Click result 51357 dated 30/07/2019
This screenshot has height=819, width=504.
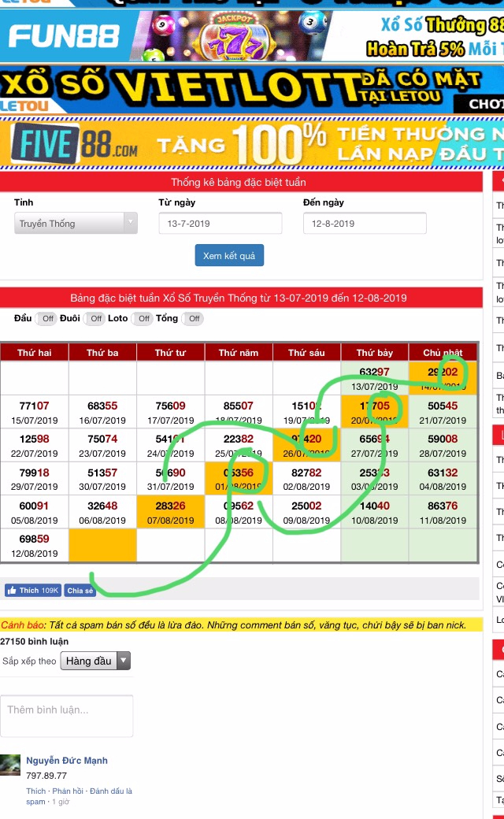click(102, 472)
